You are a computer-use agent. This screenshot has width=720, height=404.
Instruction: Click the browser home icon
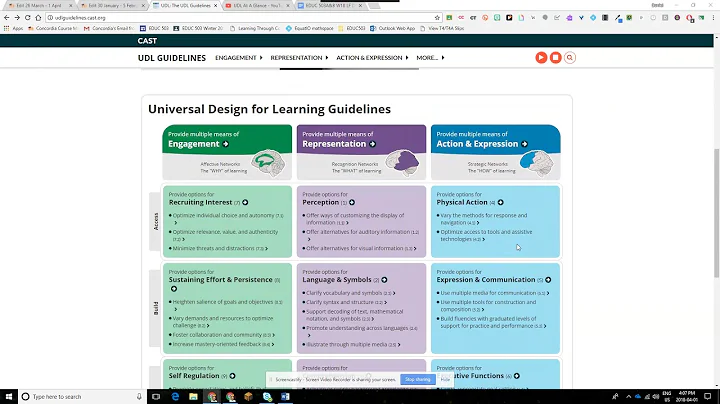pyautogui.click(x=38, y=17)
